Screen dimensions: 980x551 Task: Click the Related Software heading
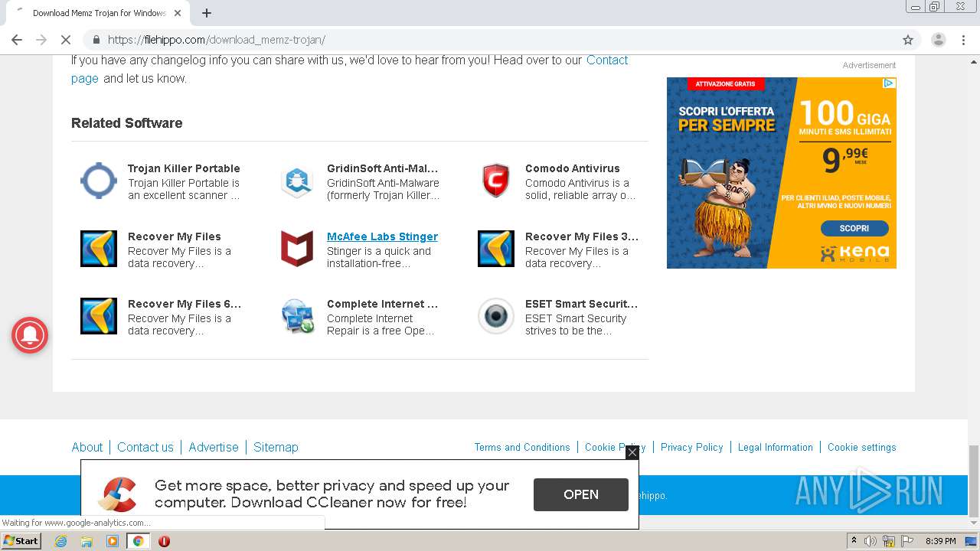(x=127, y=123)
